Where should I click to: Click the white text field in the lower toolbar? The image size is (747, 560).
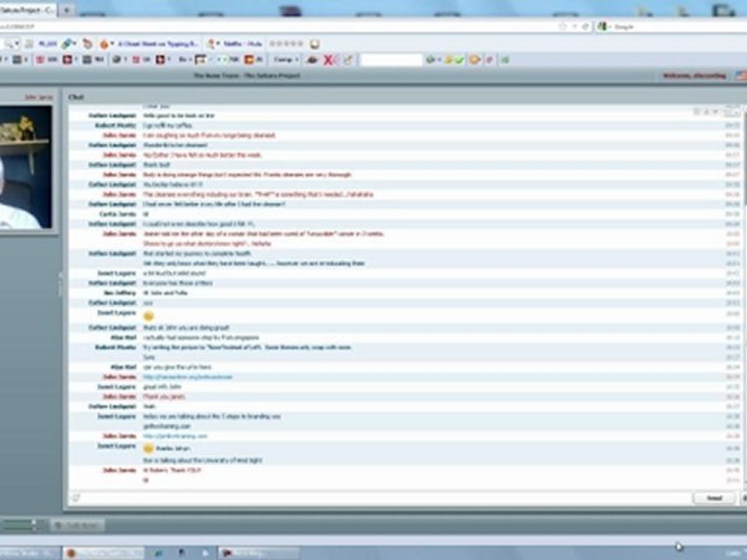click(x=391, y=60)
